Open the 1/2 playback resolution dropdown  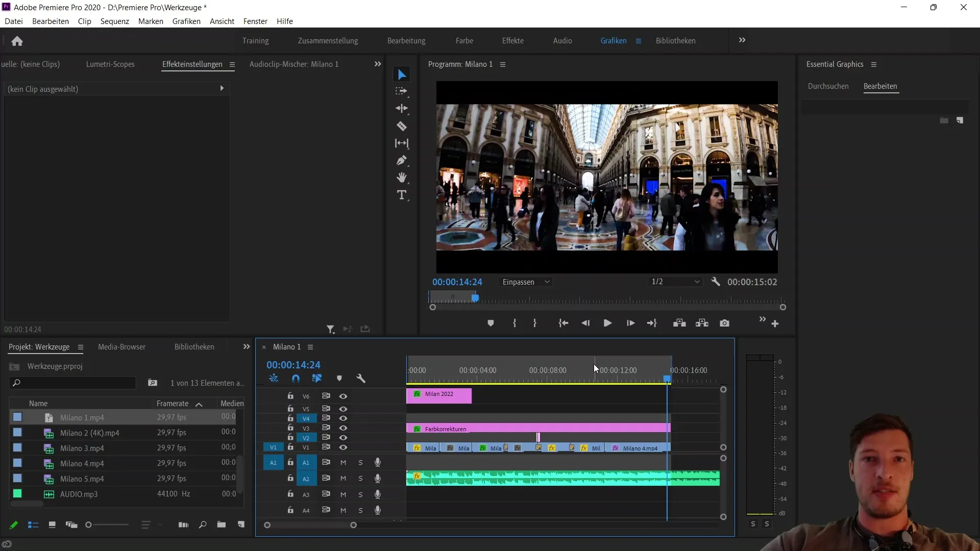coord(675,282)
